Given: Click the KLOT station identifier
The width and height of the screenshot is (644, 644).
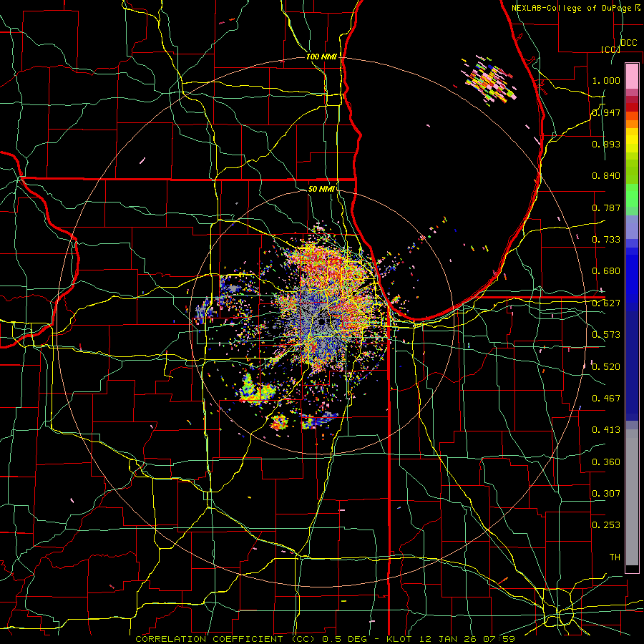Looking at the screenshot, I should (x=400, y=639).
